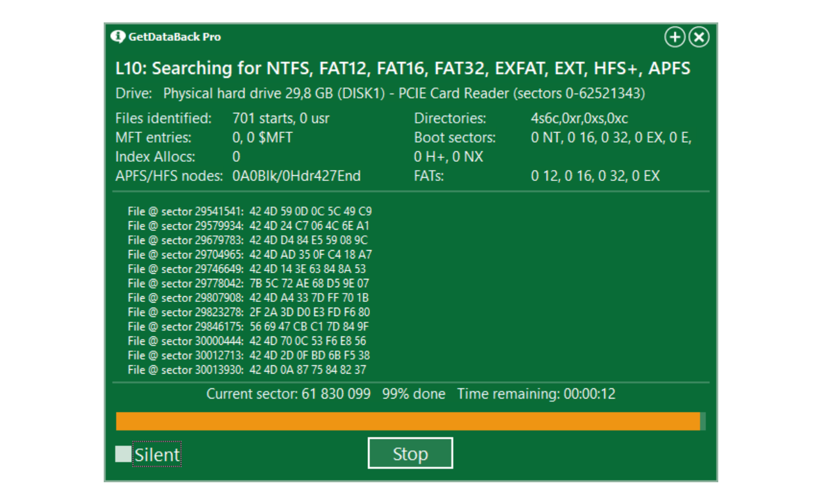Click the plus maximize window icon
This screenshot has height=504, width=822.
tap(675, 38)
